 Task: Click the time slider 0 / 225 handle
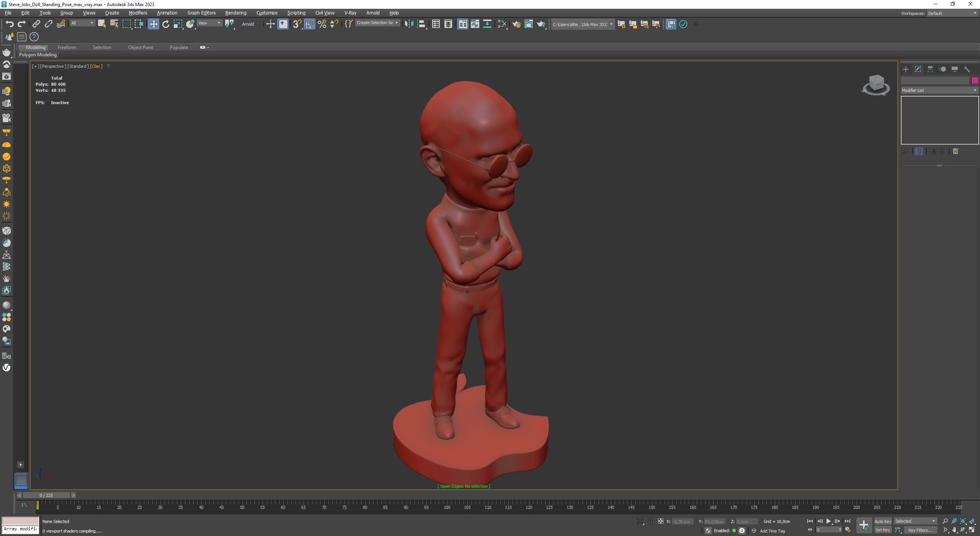click(46, 495)
